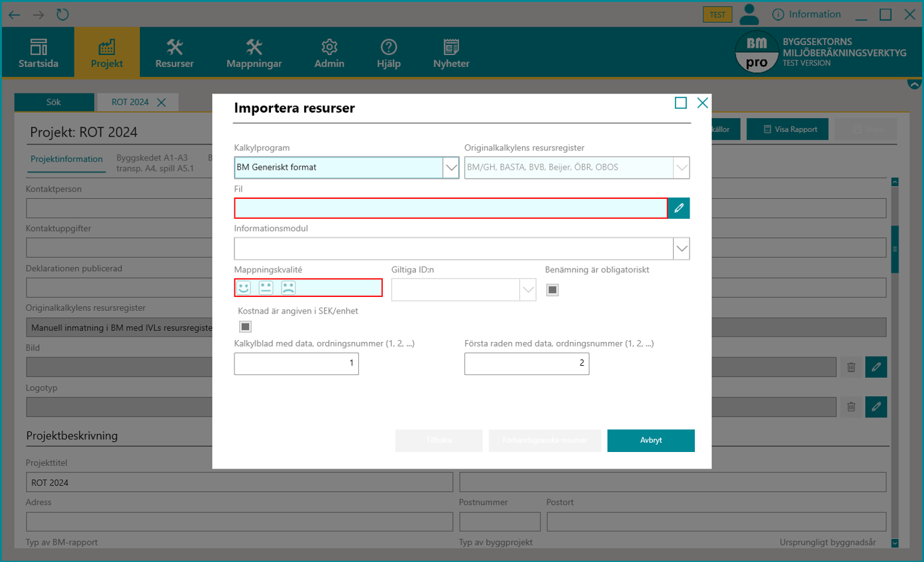Toggle Kostnad är angiven i SEK/enhet checkbox
This screenshot has width=924, height=562.
point(245,327)
